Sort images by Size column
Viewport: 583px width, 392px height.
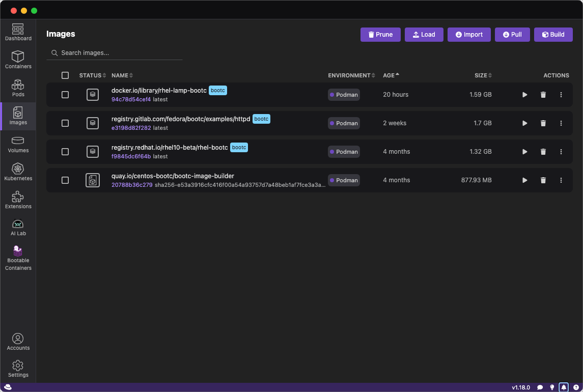483,75
